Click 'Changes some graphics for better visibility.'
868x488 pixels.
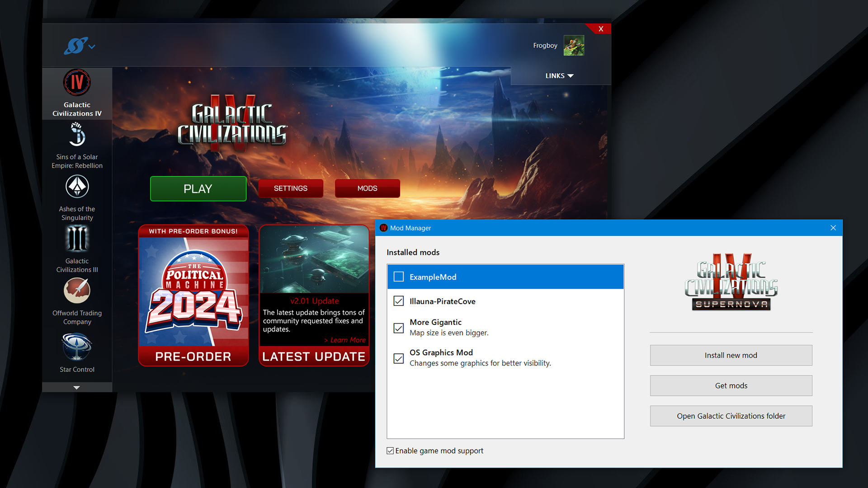click(x=480, y=363)
